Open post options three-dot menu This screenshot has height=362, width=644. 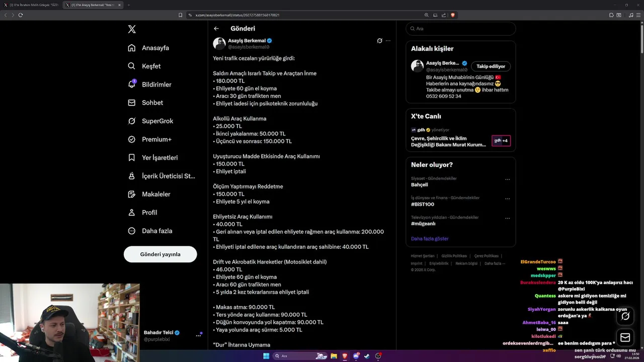(388, 41)
